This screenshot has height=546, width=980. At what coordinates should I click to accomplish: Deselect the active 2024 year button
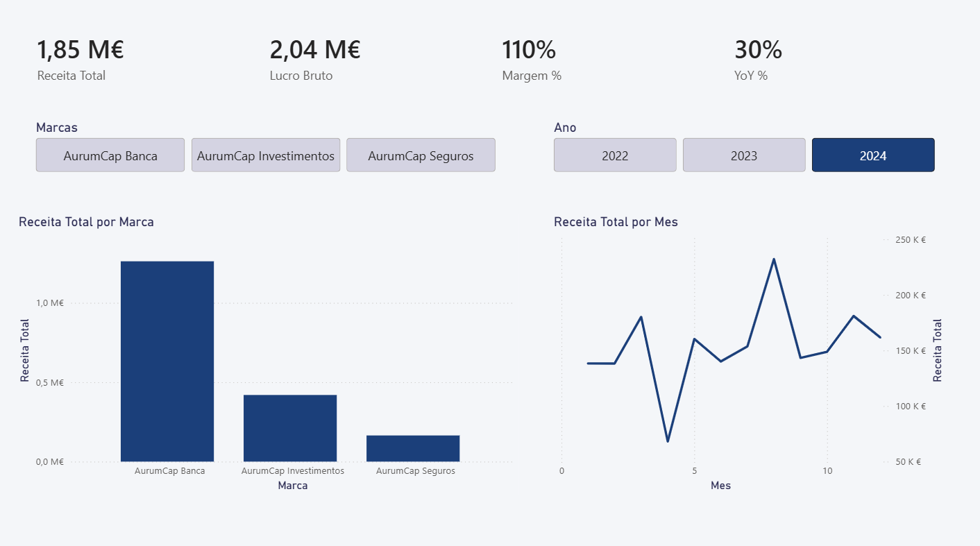[872, 155]
